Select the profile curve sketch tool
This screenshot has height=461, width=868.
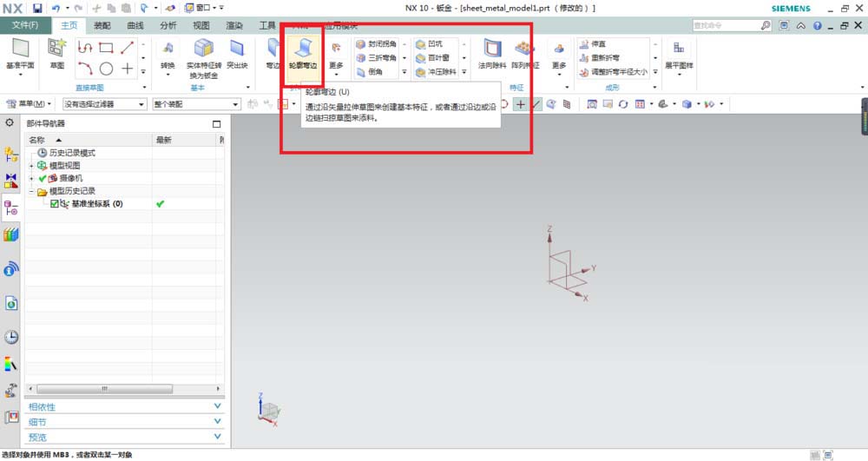click(x=85, y=48)
